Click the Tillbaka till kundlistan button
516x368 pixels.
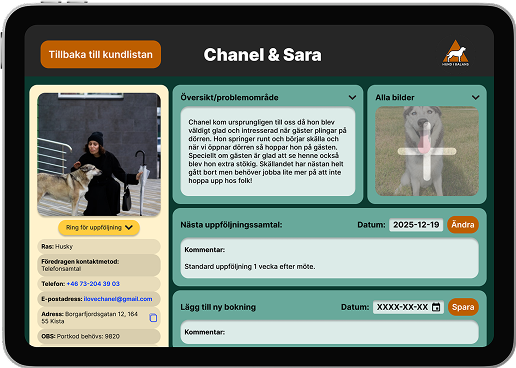point(101,54)
